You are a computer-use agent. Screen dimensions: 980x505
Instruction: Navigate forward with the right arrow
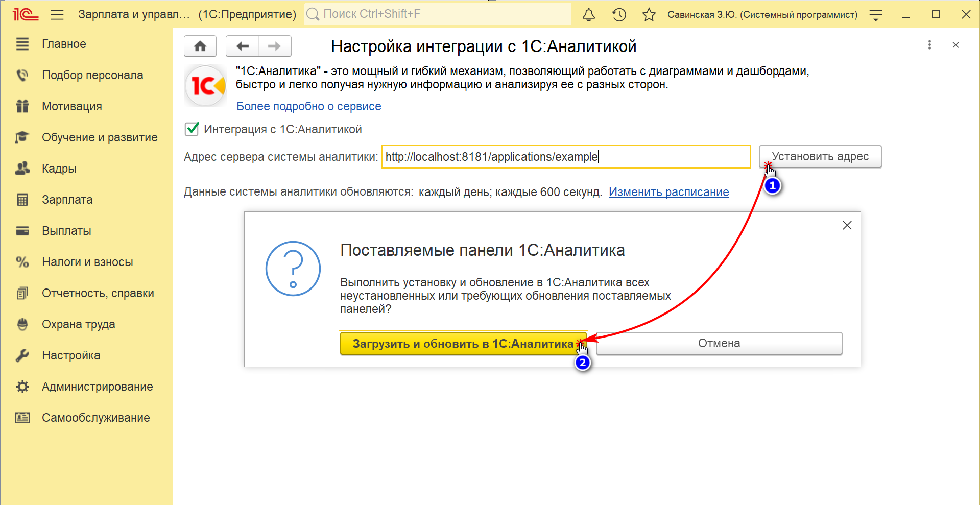point(275,46)
